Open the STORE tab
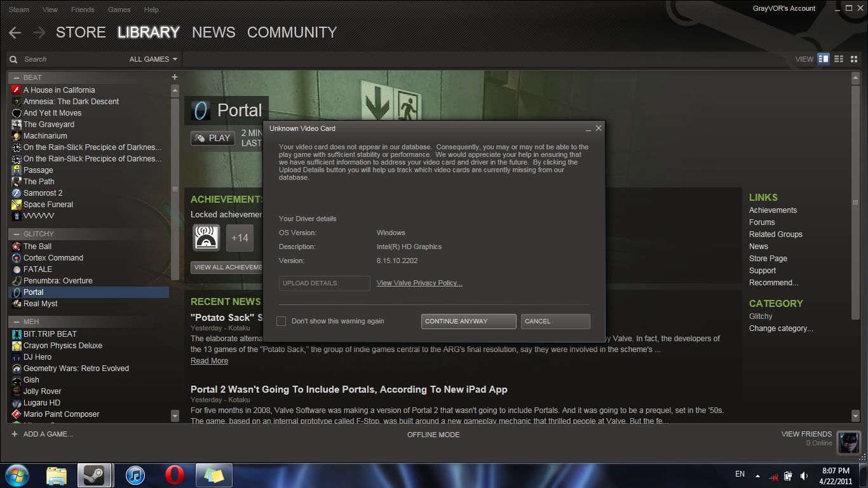 pyautogui.click(x=81, y=32)
